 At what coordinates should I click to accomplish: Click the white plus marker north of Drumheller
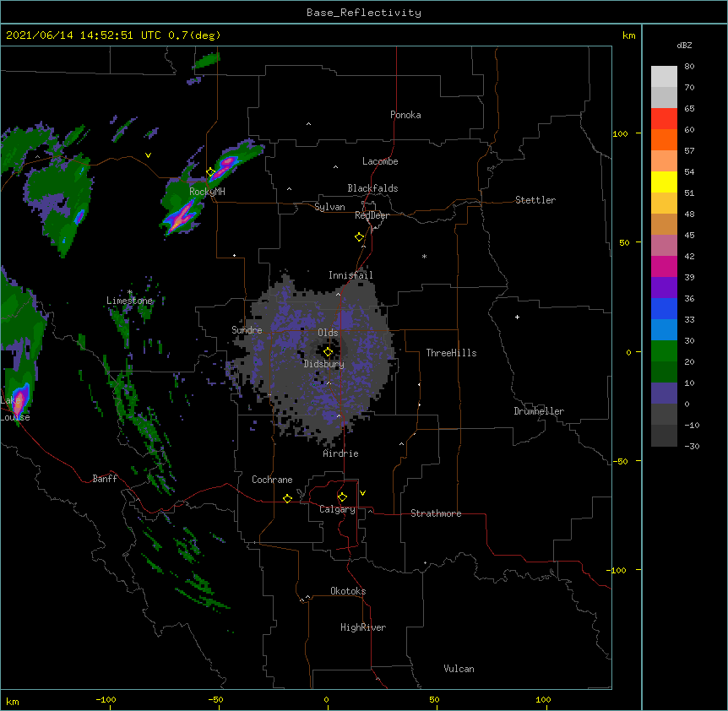517,317
